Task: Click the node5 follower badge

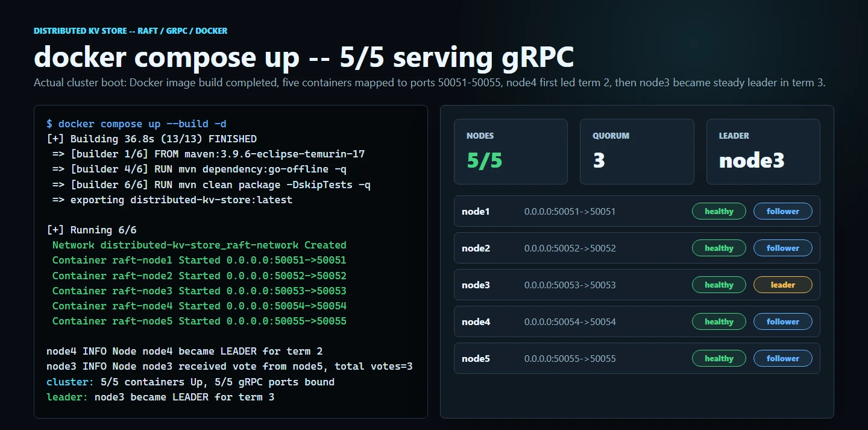Action: (x=783, y=358)
